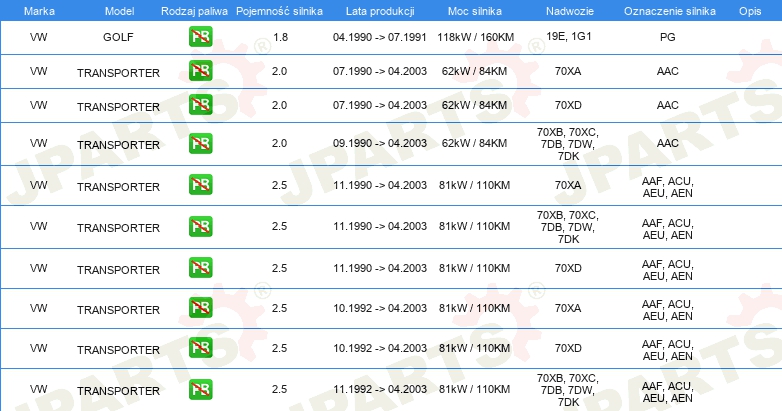Click the fuel icon in the 10.1992 70XA row
This screenshot has width=782, height=411.
pos(200,307)
